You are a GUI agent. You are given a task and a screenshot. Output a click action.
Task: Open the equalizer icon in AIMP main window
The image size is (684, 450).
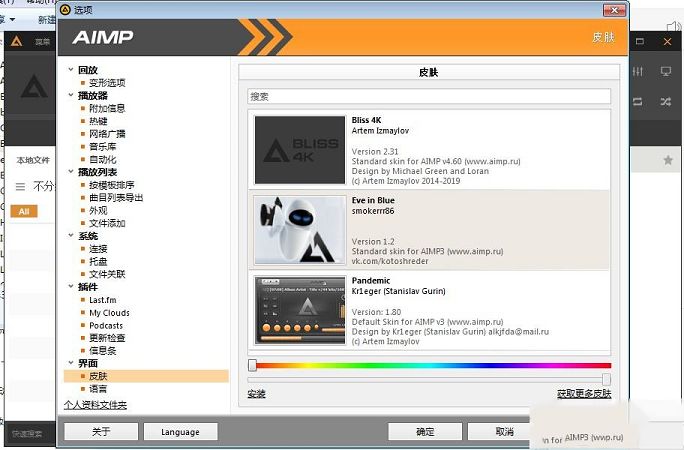pos(637,72)
